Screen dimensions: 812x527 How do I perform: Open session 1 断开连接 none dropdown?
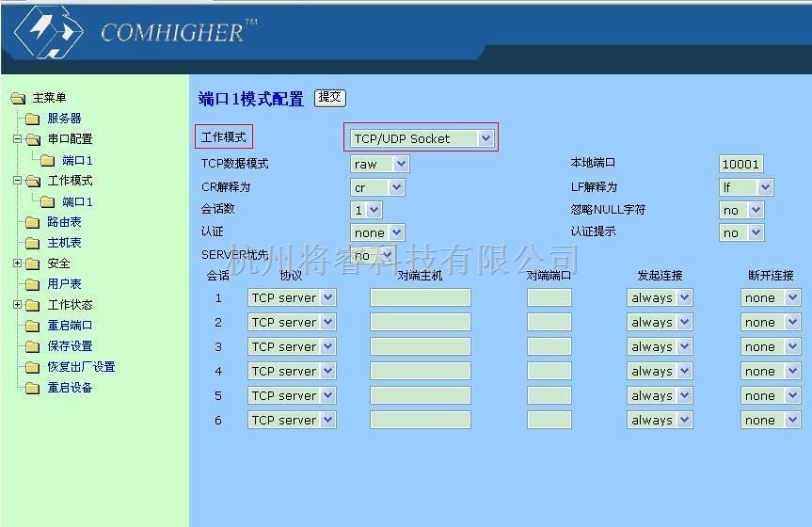pos(771,297)
